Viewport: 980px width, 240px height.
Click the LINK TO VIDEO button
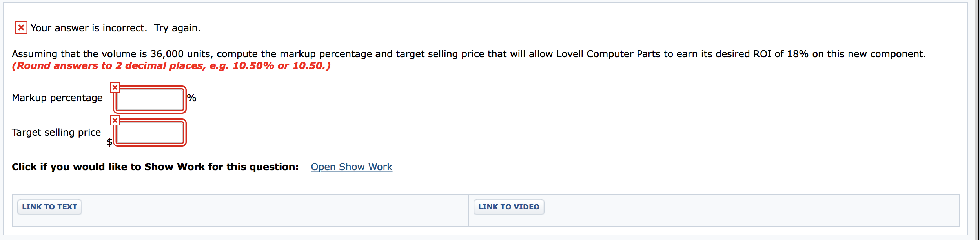pos(508,207)
